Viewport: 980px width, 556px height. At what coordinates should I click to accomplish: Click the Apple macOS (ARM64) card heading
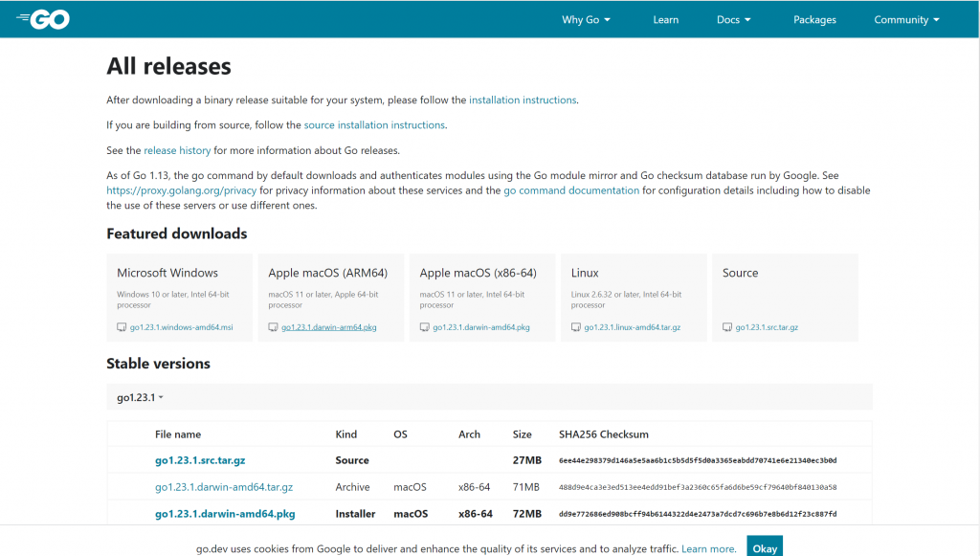pos(328,273)
